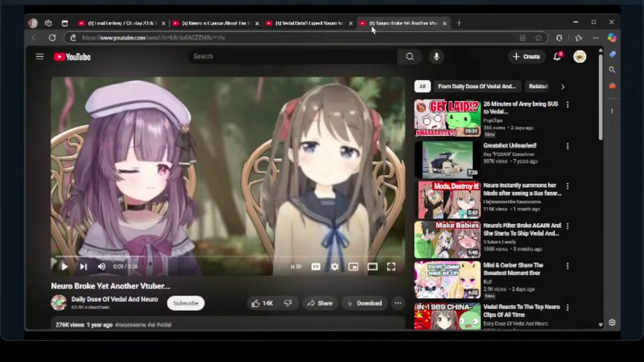The height and width of the screenshot is (362, 644).
Task: Click the browser address bar URL
Action: [x=153, y=38]
